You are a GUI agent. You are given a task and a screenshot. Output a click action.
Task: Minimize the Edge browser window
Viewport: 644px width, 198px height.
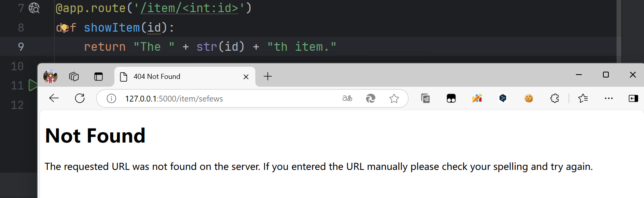point(579,75)
